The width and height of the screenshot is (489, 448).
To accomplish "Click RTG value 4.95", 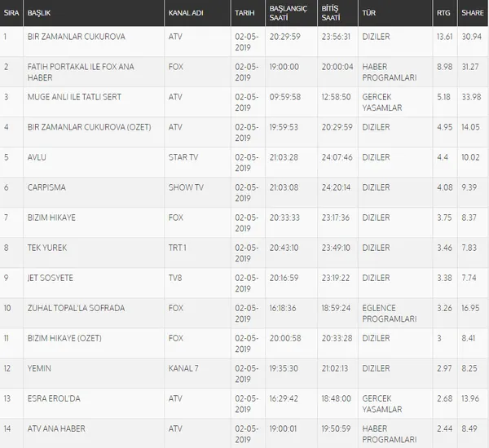I will click(444, 127).
